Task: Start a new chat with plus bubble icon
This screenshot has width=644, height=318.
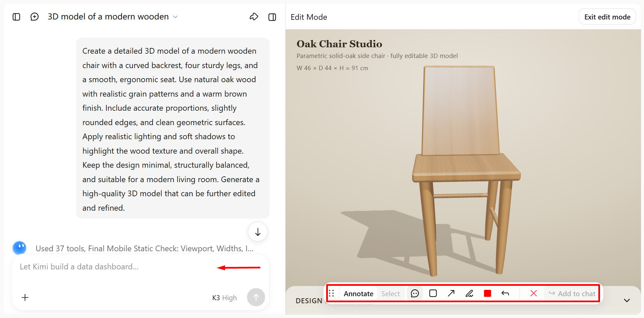Action: click(35, 17)
